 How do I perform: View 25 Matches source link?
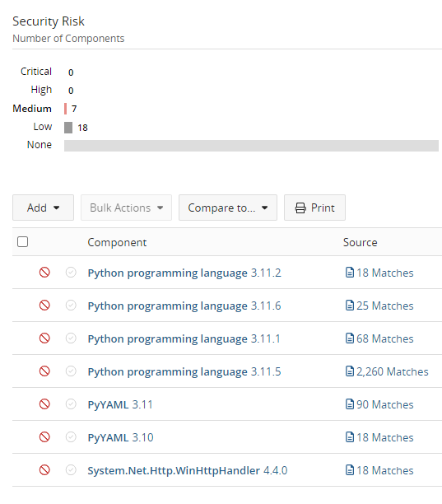tap(385, 306)
